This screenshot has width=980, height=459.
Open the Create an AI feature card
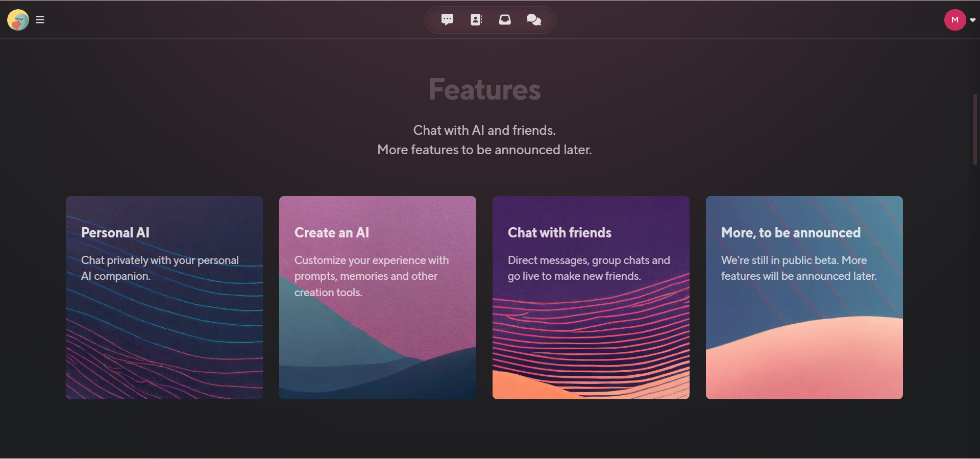377,298
